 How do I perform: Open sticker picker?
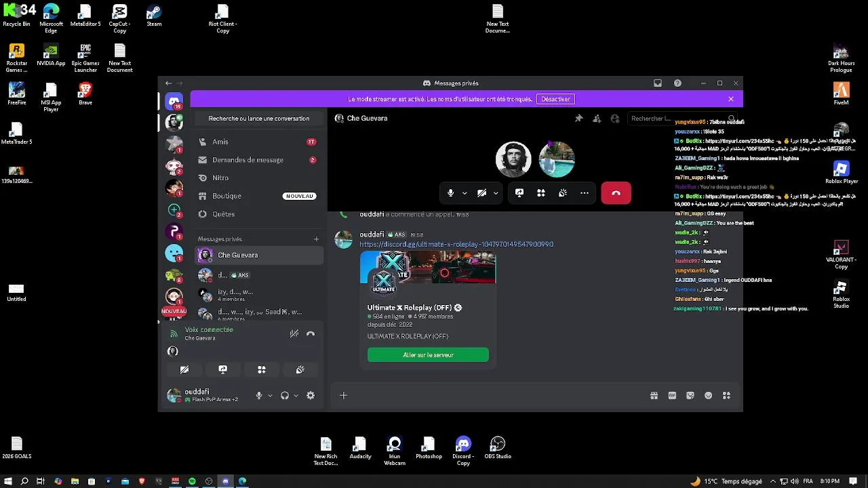click(x=690, y=396)
